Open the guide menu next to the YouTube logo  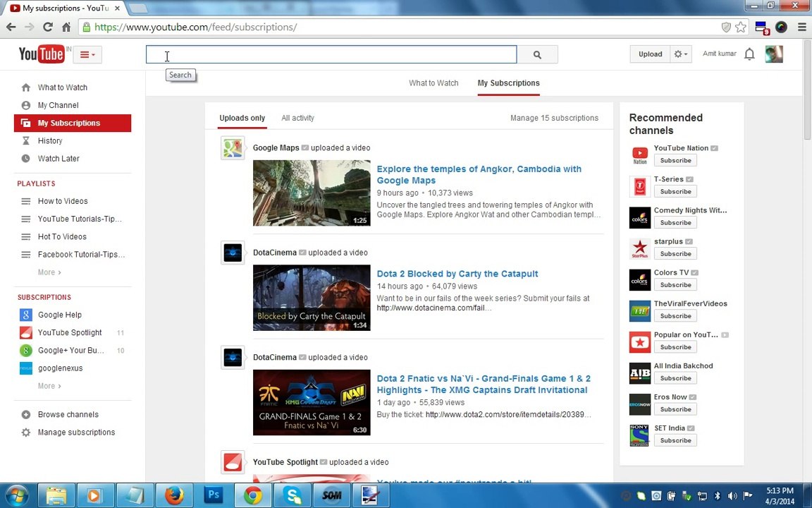pos(87,54)
